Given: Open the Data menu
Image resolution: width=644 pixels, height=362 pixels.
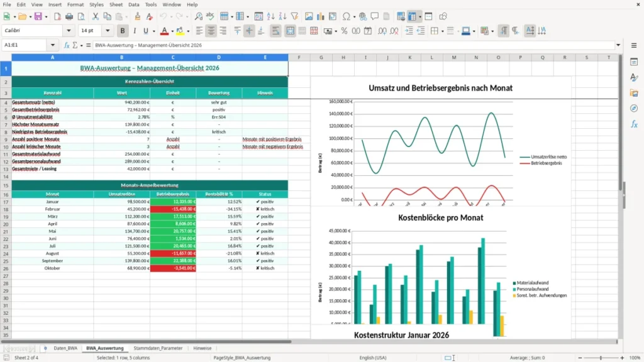Looking at the screenshot, I should pos(133,4).
